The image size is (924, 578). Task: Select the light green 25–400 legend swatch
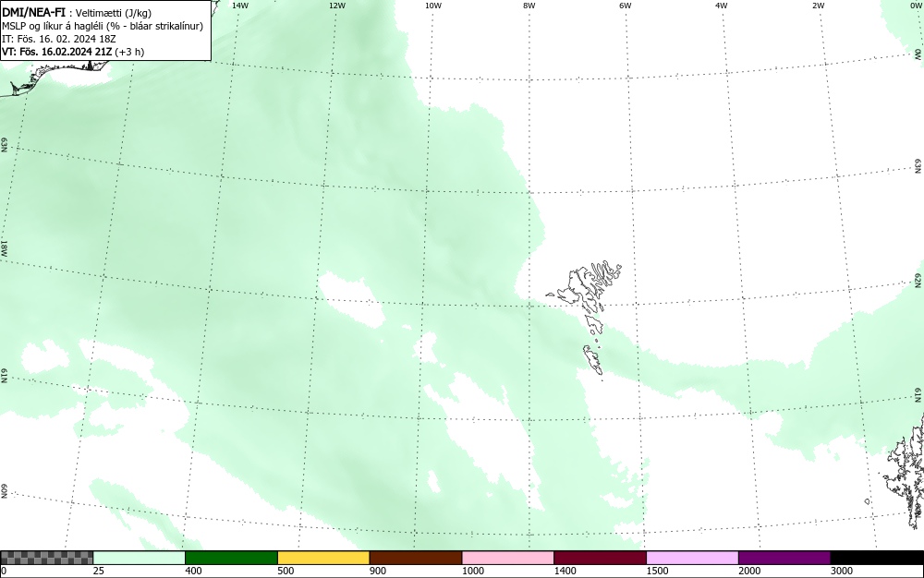click(140, 558)
